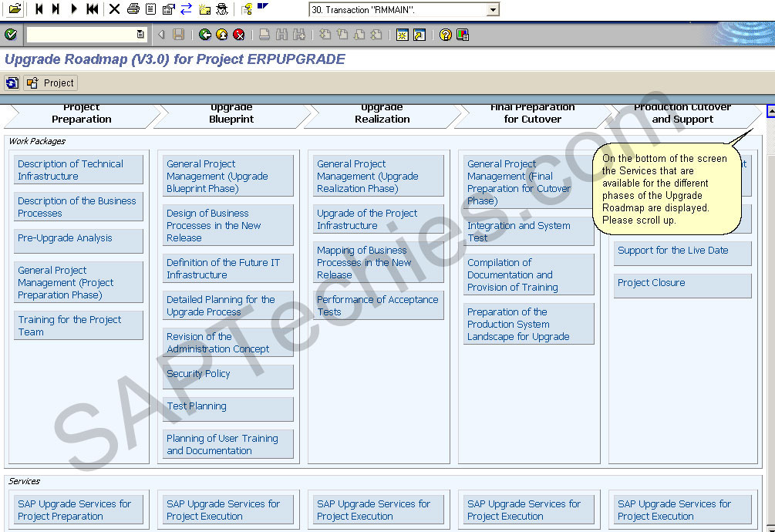The image size is (775, 532).
Task: Open SAP Upgrade Services for Project Preparation
Action: tap(79, 510)
